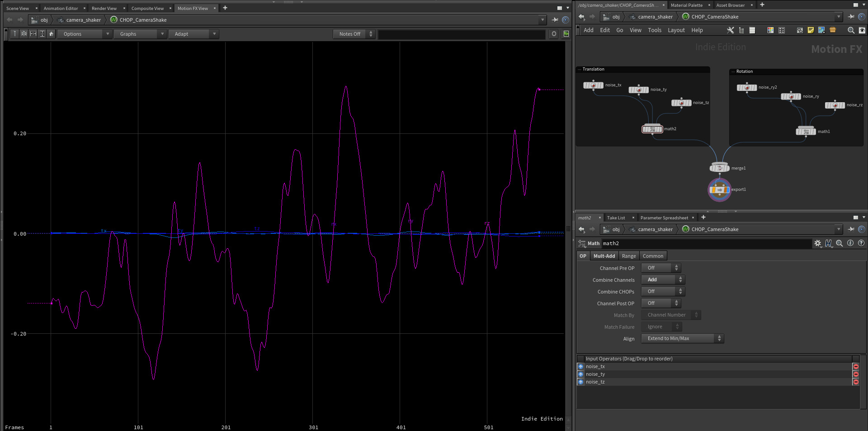Toggle network editor display options eye

point(862,30)
